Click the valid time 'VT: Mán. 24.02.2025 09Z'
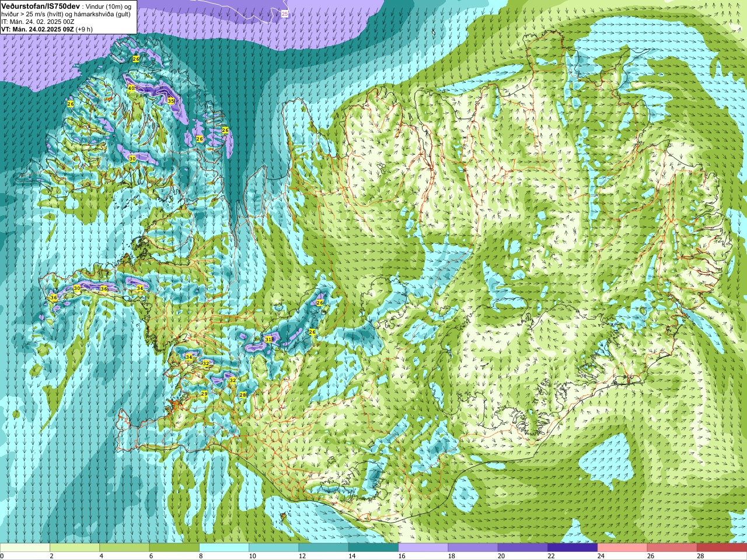Screen dimensions: 747x560 click(x=37, y=29)
